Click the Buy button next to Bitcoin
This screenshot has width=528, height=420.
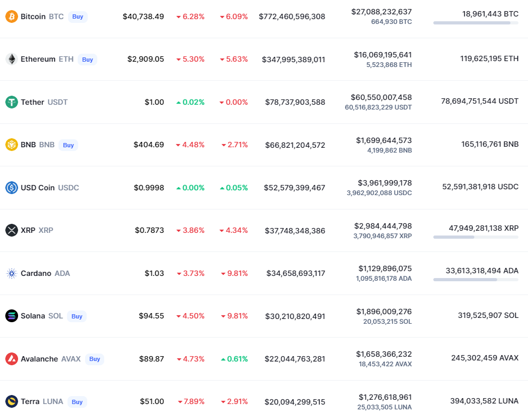tap(78, 17)
